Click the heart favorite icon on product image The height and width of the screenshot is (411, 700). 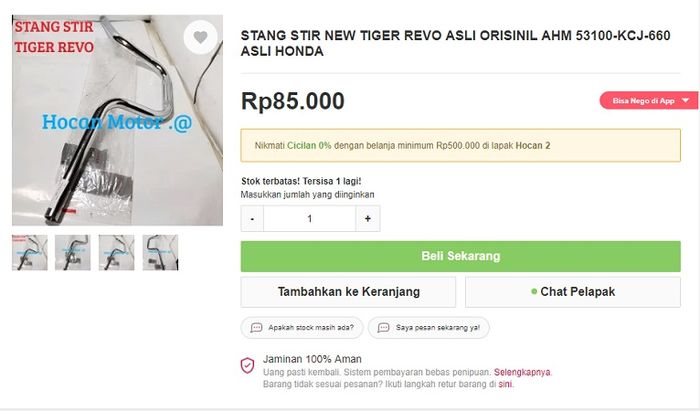(201, 38)
